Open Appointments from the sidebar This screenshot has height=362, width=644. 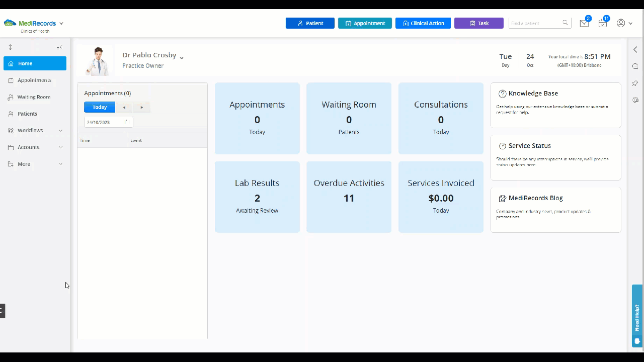coord(35,80)
